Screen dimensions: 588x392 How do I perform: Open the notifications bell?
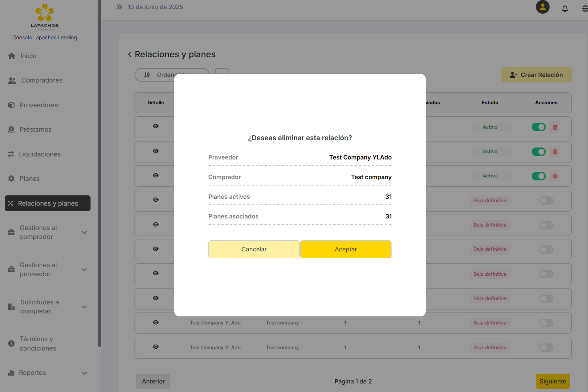point(565,9)
